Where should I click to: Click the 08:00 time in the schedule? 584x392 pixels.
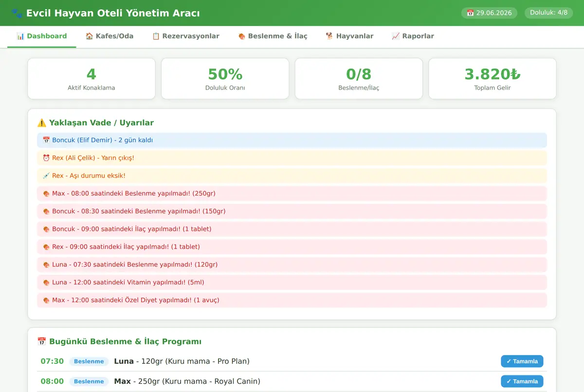(x=52, y=381)
